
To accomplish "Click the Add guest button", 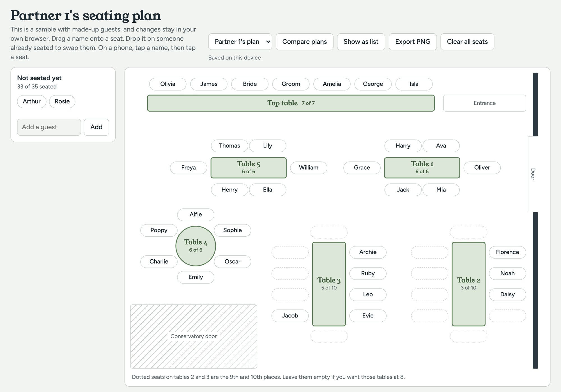I will point(96,127).
